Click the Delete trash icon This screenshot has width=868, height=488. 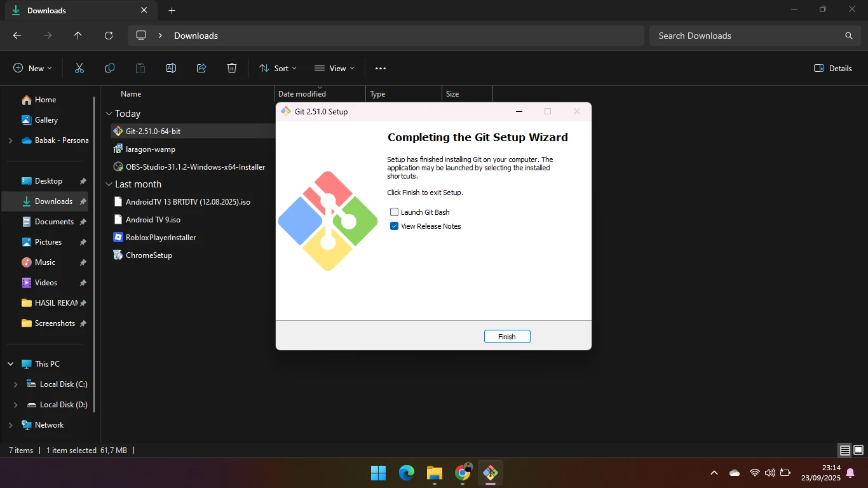232,68
